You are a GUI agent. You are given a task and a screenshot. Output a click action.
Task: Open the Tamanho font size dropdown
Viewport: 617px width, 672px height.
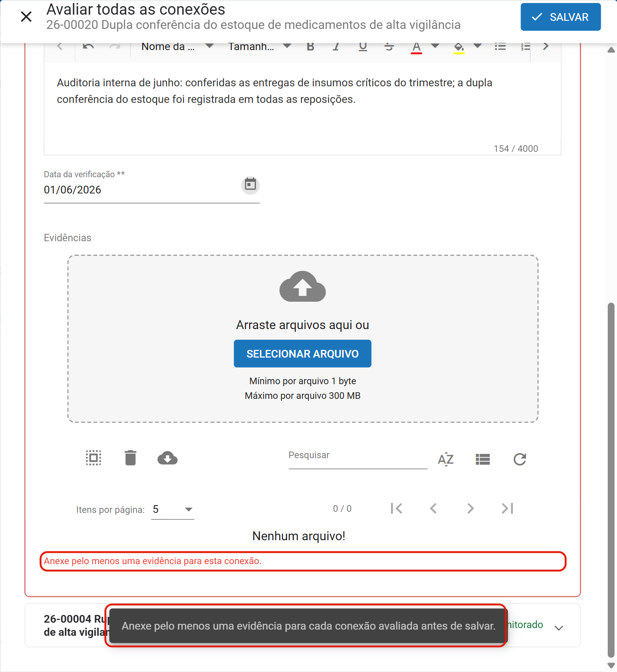point(260,47)
